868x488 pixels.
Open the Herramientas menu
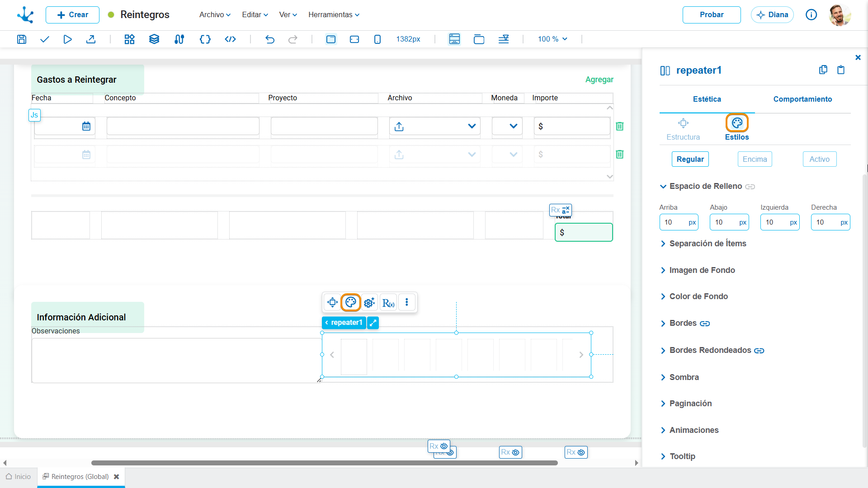334,14
